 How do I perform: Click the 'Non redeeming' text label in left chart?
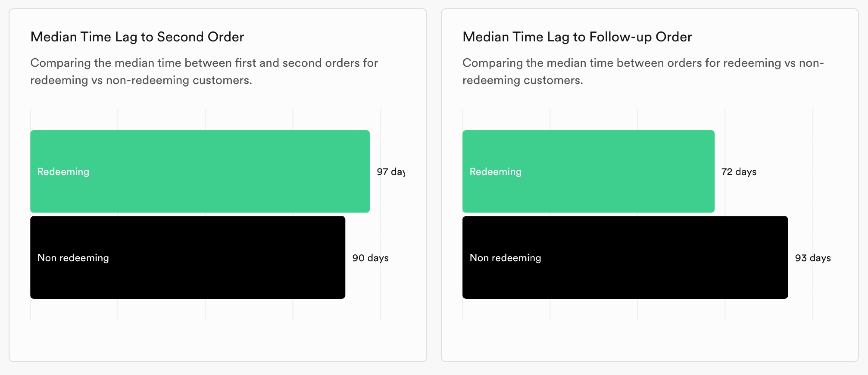(x=73, y=258)
